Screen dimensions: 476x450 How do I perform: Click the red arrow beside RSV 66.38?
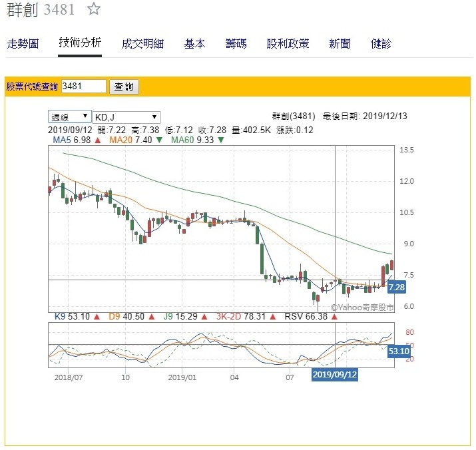tap(334, 317)
